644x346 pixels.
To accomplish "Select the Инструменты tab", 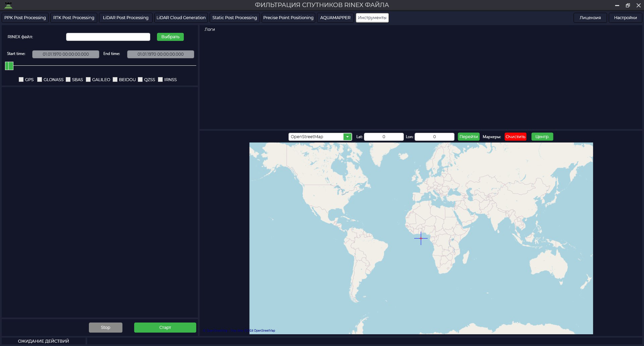I will (x=372, y=18).
